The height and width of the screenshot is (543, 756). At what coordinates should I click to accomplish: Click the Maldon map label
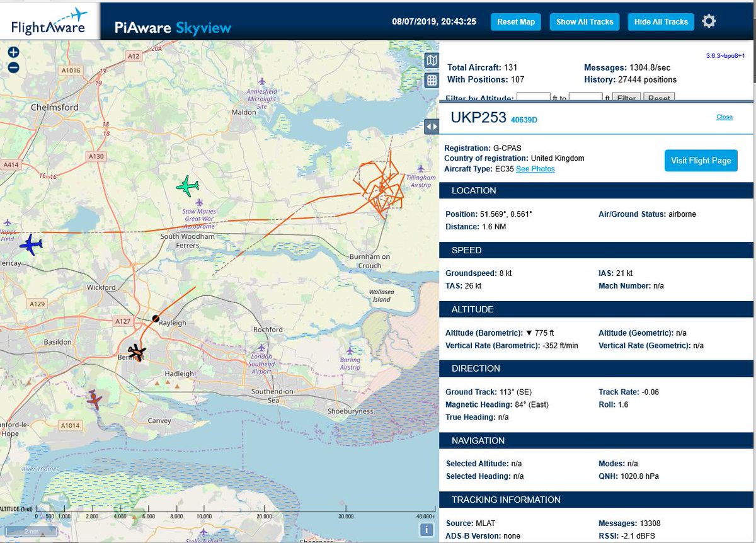(x=244, y=112)
